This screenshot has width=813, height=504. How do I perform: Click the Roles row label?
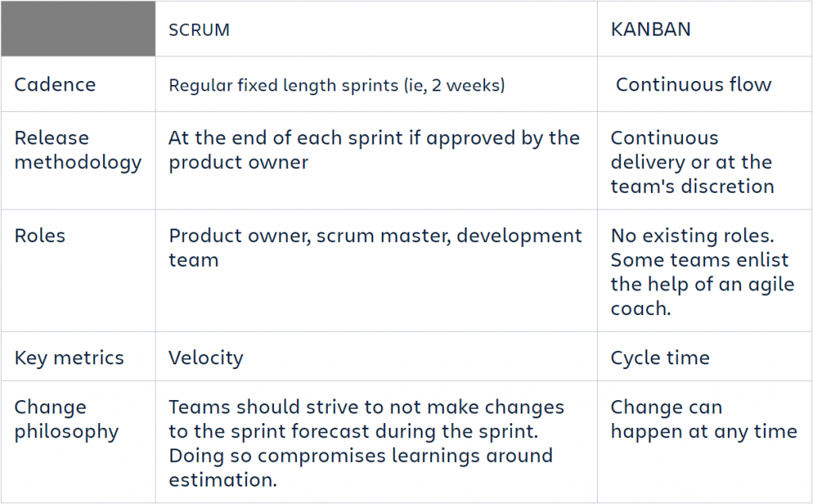40,236
